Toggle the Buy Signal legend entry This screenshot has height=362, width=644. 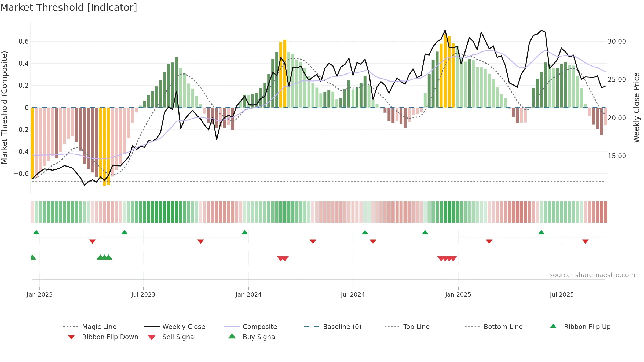(253, 337)
